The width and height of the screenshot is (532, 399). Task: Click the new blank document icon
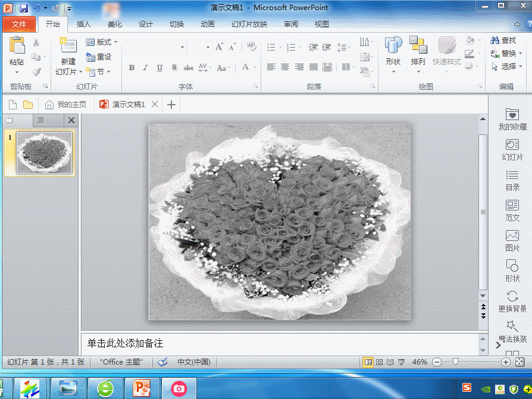(12, 105)
